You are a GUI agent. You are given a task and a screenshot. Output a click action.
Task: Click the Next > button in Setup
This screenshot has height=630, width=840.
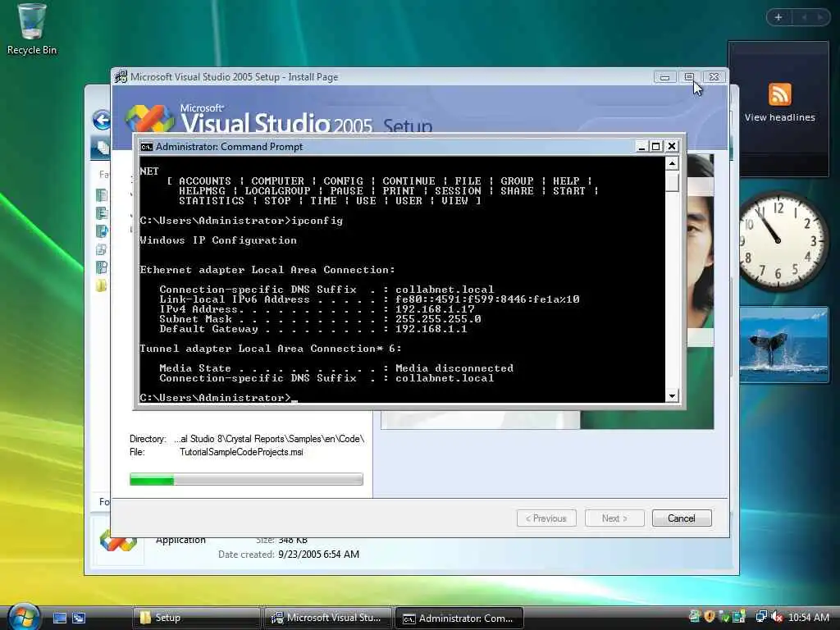(x=614, y=518)
